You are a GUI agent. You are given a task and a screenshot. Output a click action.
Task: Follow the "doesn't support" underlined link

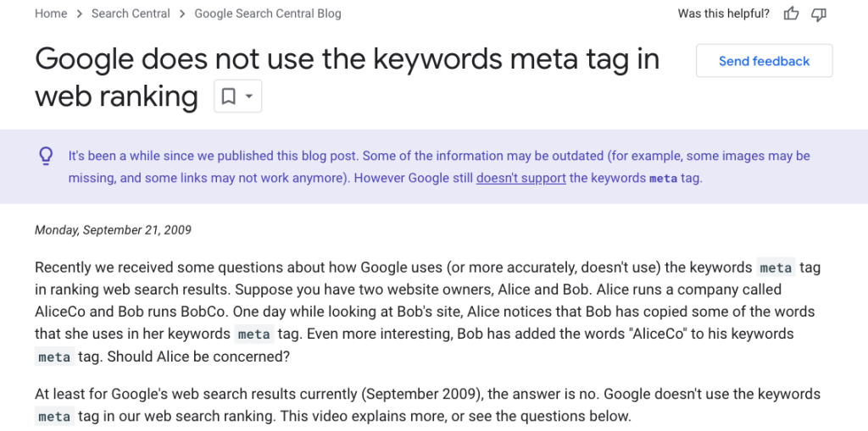[x=521, y=178]
